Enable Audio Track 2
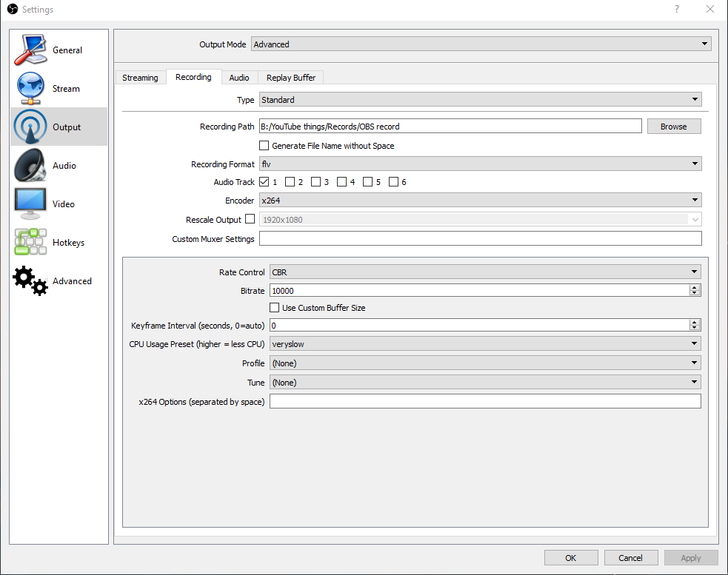 click(290, 181)
